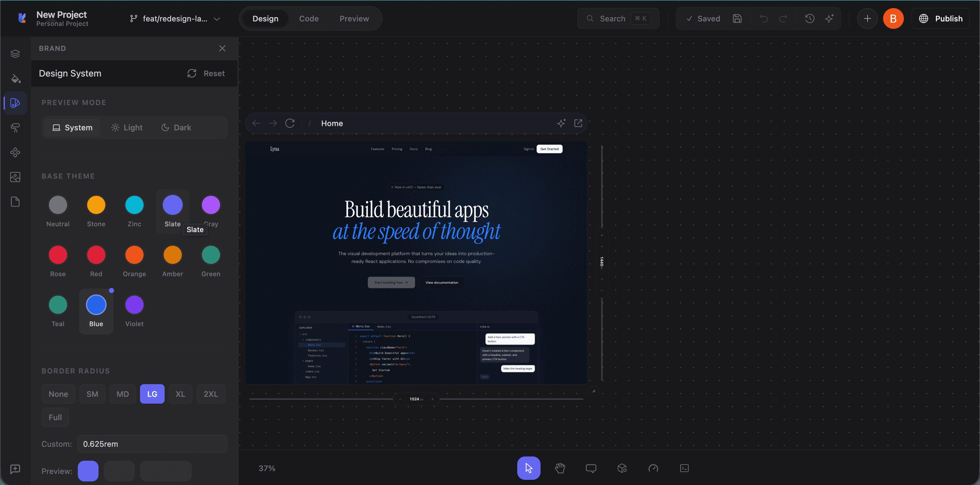Screen dimensions: 980x485
Task: Open Home page in new window icon
Action: 578,123
